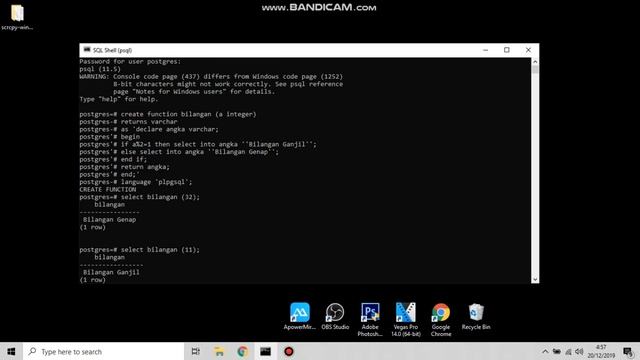The width and height of the screenshot is (640, 360).
Task: Click the 'Bilangan Ganjil' result row
Action: point(111,272)
